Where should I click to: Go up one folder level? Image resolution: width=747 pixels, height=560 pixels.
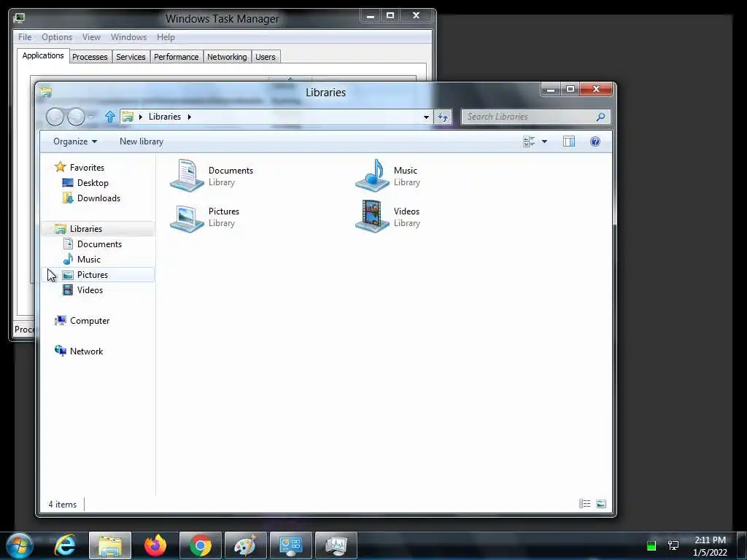click(x=110, y=117)
